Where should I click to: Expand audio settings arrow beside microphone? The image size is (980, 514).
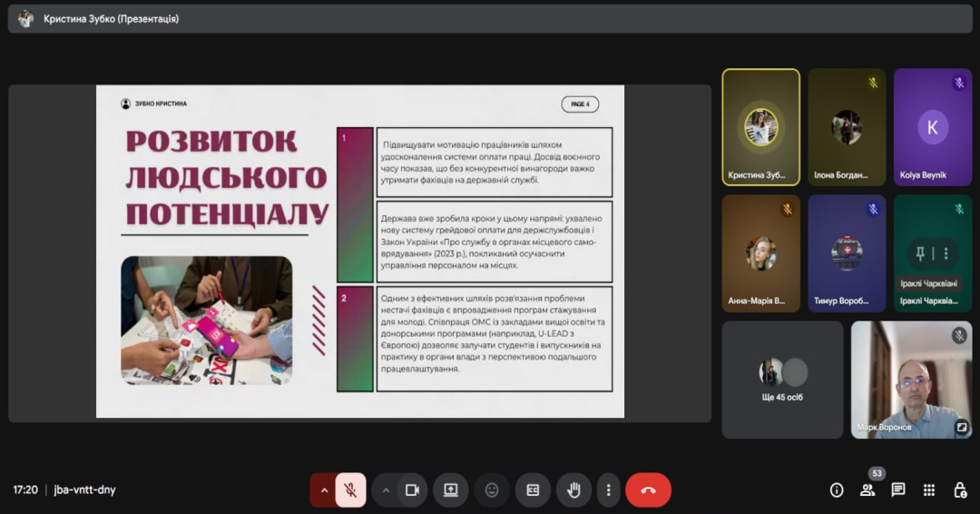click(324, 490)
